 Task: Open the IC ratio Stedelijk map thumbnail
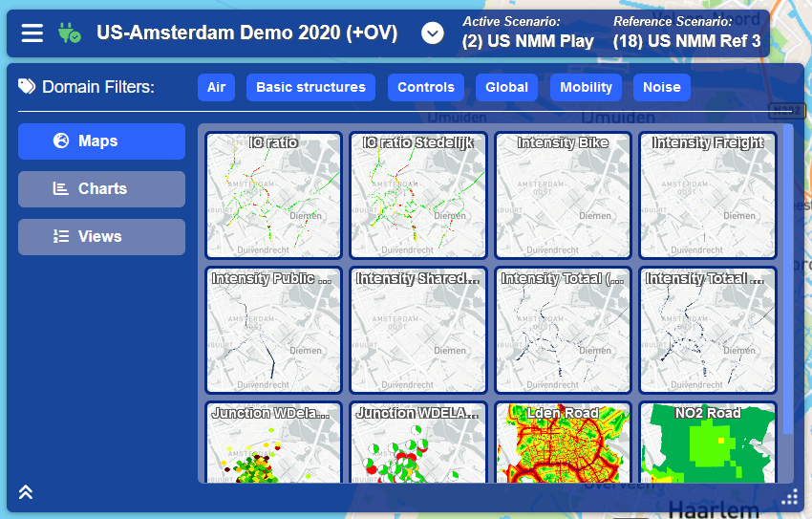point(417,195)
